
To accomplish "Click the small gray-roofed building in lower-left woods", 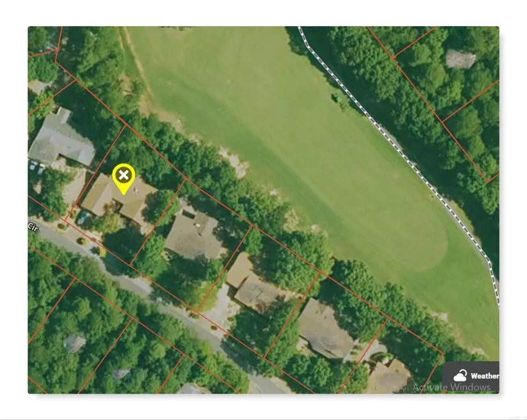I will click(x=74, y=343).
